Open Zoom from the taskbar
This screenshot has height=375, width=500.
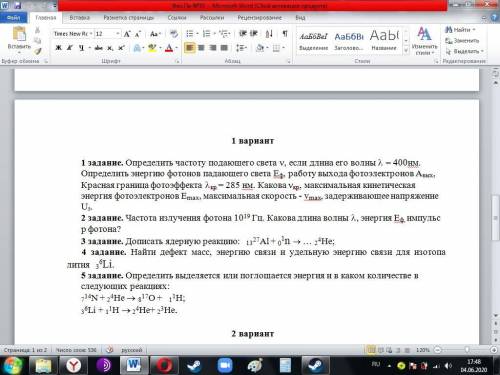[225, 365]
